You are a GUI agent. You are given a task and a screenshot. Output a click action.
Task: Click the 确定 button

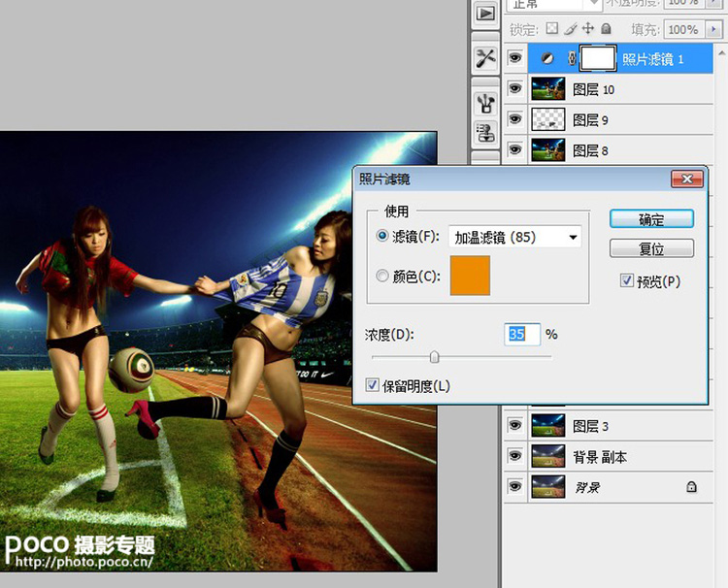pyautogui.click(x=652, y=219)
